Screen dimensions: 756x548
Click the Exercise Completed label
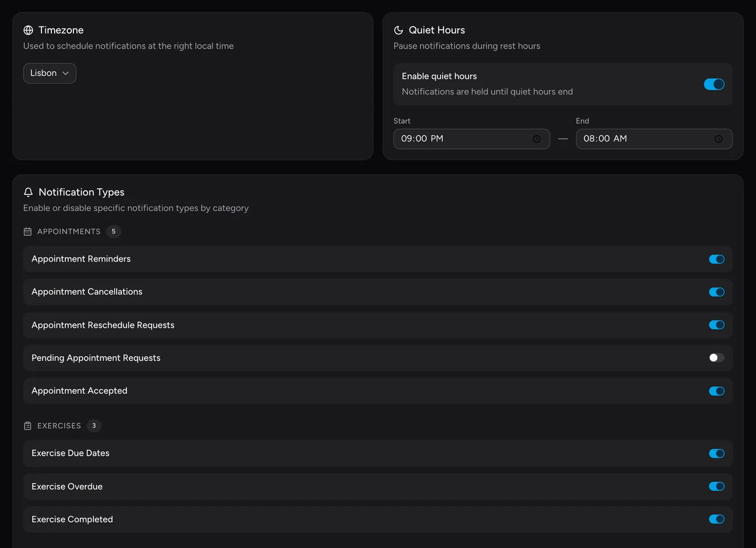tap(72, 519)
